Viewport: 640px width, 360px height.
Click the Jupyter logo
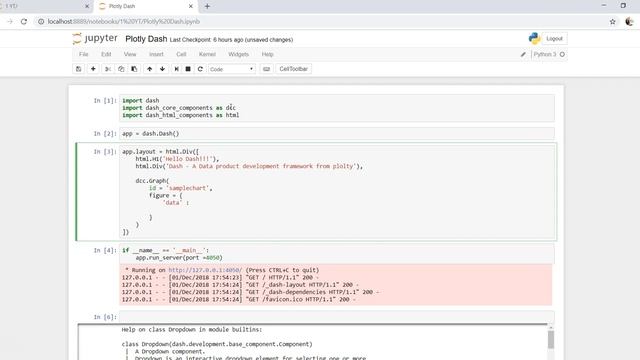tap(95, 38)
